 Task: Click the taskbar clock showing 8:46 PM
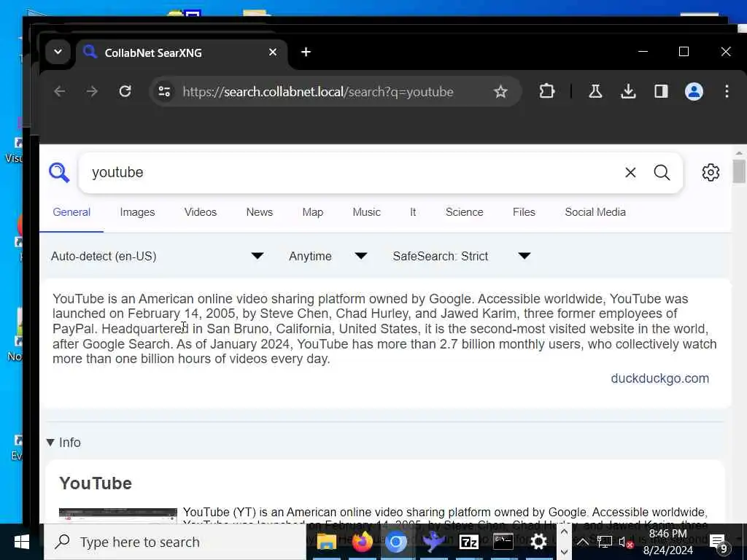point(668,542)
